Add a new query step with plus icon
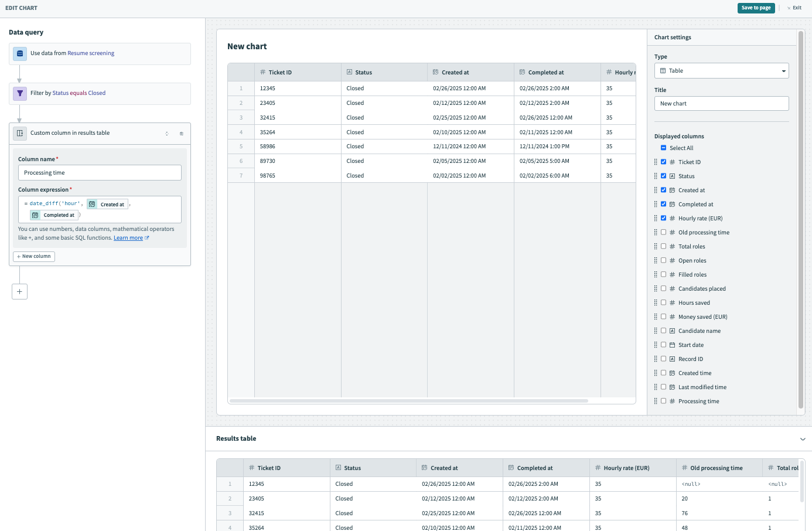812x531 pixels. tap(19, 291)
